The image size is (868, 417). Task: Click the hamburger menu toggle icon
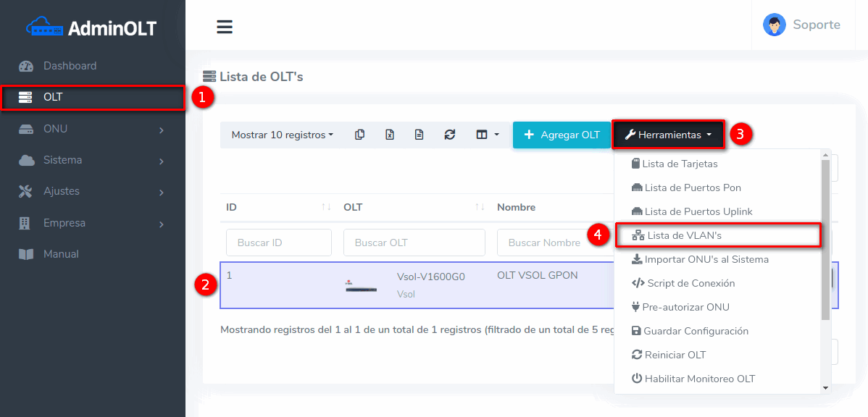pos(225,27)
